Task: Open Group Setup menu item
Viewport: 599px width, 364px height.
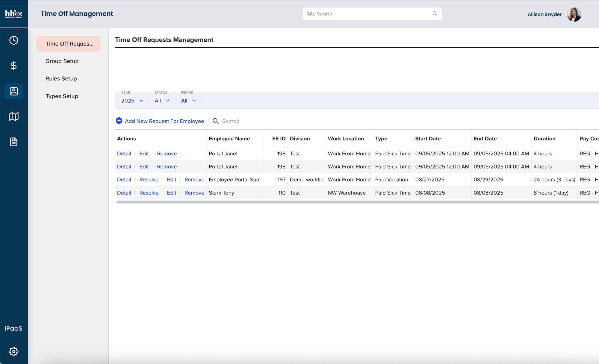Action: (x=62, y=61)
